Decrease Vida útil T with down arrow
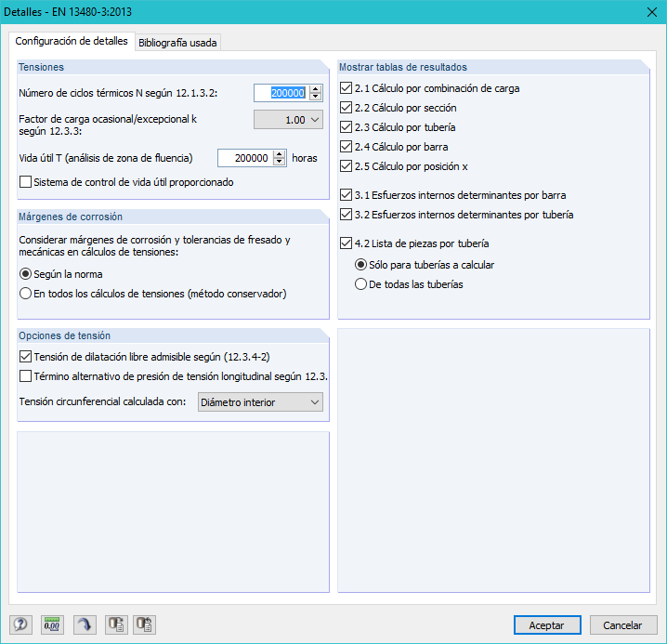The width and height of the screenshot is (667, 644). click(x=279, y=163)
